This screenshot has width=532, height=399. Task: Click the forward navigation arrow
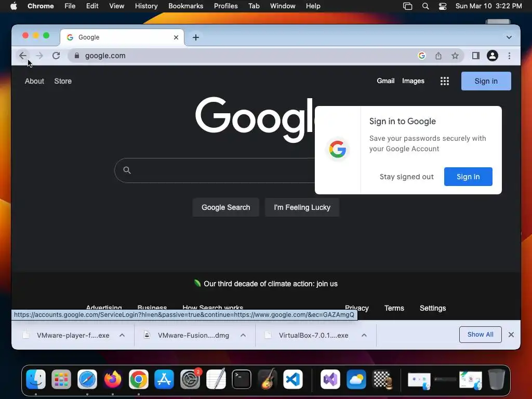(39, 56)
